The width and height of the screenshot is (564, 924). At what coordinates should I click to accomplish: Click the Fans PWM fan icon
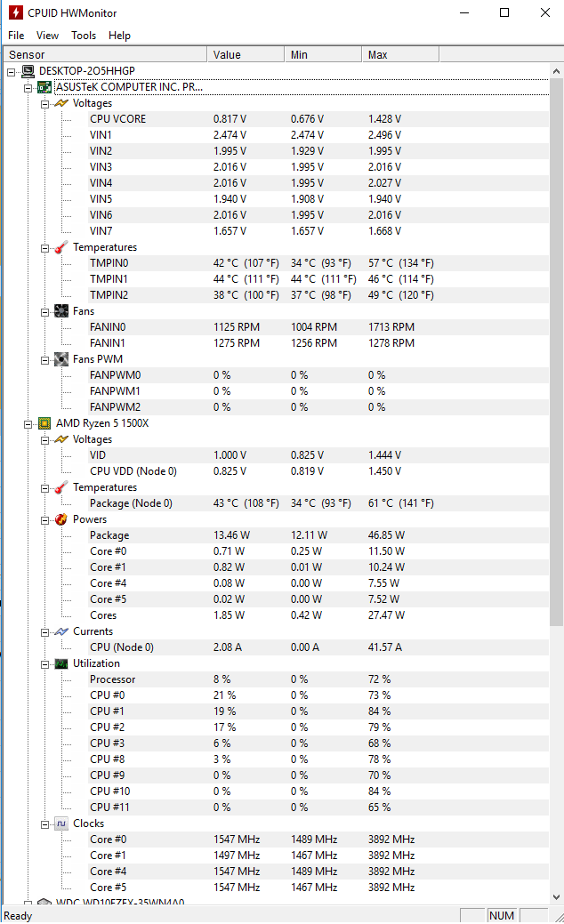tap(60, 359)
